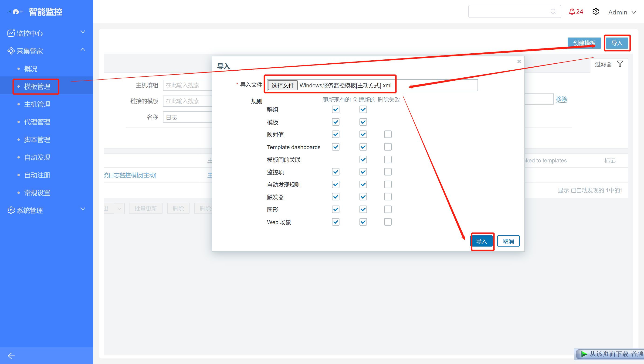644x364 pixels.
Task: Click the 系统管理 gear icon
Action: [x=11, y=210]
